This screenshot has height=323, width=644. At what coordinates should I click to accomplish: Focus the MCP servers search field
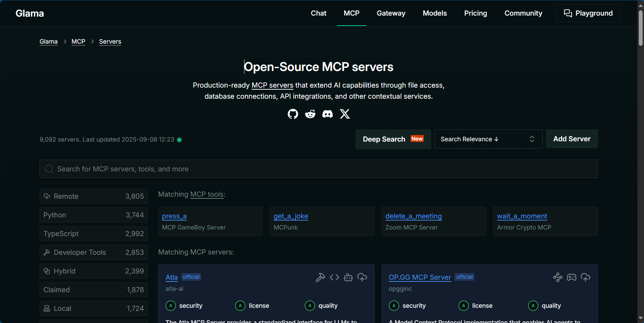tap(319, 169)
